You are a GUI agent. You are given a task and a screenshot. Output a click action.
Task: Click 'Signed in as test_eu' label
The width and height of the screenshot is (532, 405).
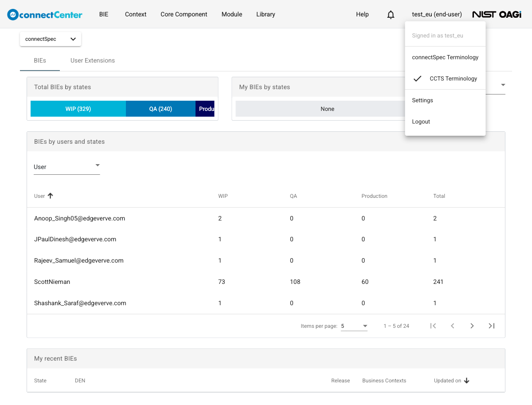[x=438, y=35]
